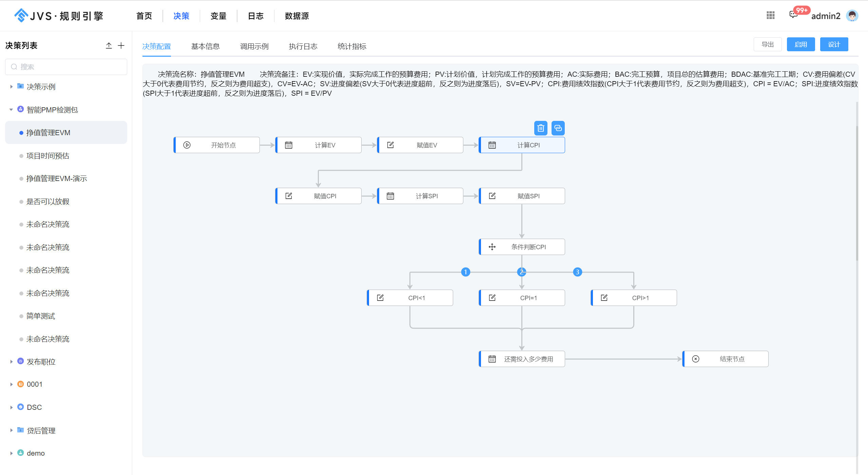868x475 pixels.
Task: Click branch marker number 1
Action: 466,272
